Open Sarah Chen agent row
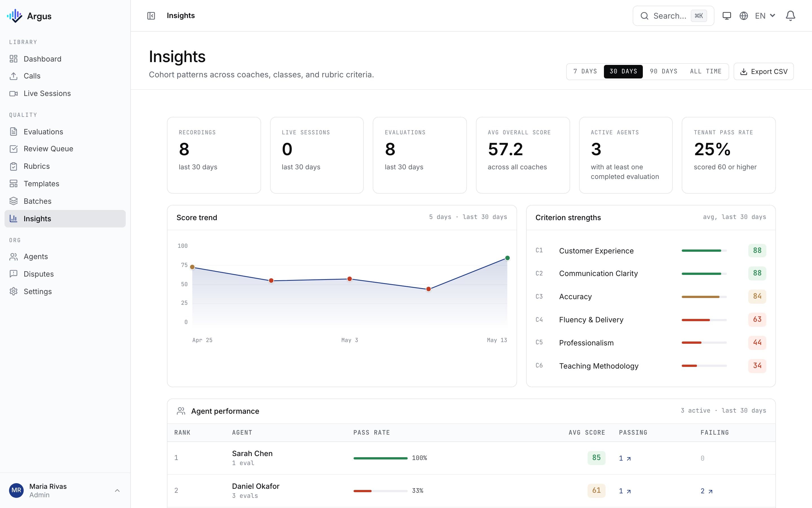Viewport: 812px width, 508px height. (x=471, y=458)
